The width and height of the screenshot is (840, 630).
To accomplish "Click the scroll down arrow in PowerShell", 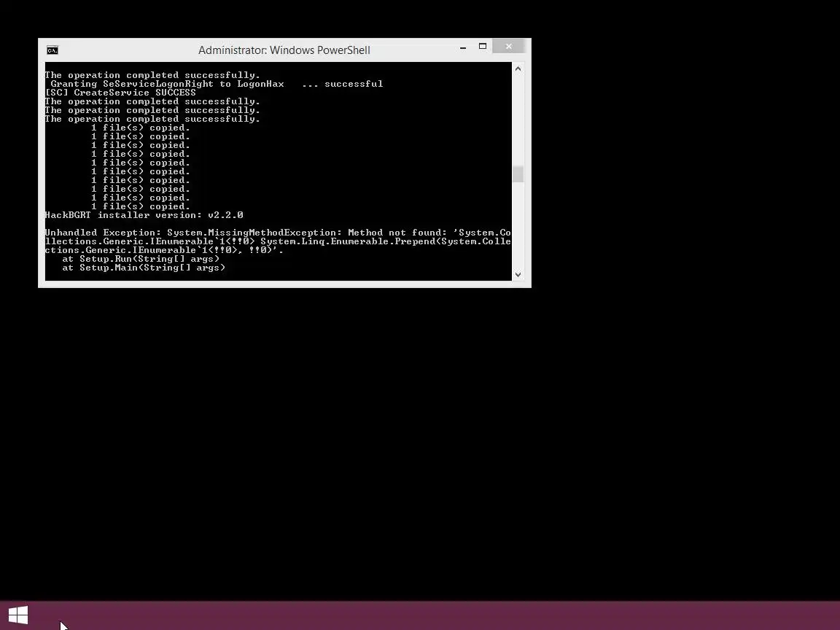I will [518, 274].
